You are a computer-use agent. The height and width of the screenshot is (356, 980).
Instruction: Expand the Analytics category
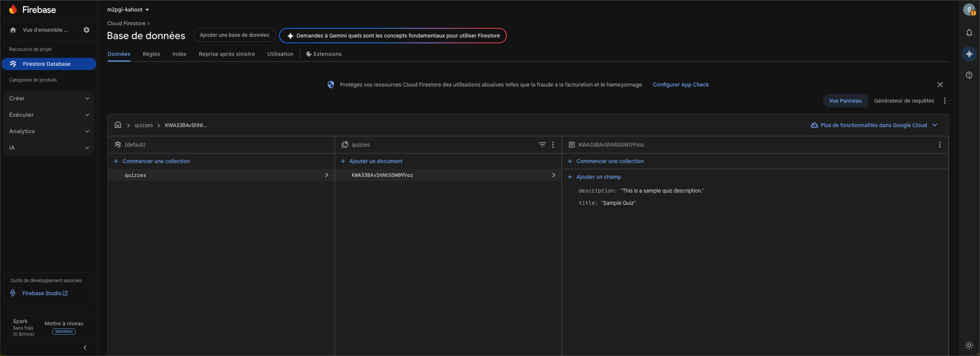[49, 131]
